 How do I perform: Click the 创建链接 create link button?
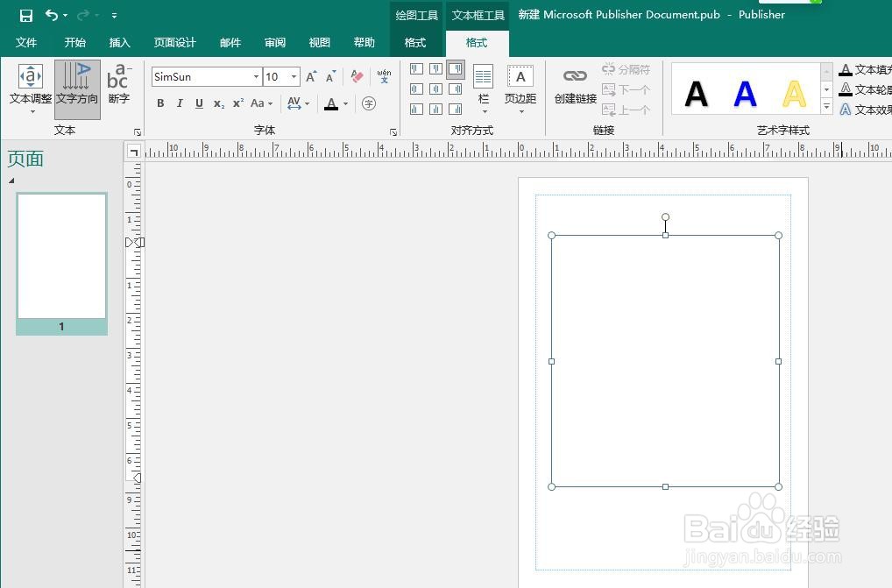pos(575,87)
